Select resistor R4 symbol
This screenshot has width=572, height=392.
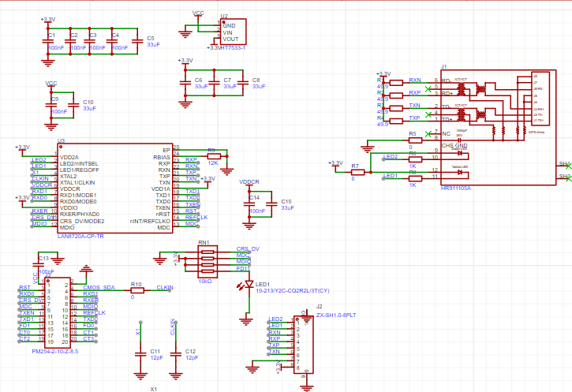(396, 121)
